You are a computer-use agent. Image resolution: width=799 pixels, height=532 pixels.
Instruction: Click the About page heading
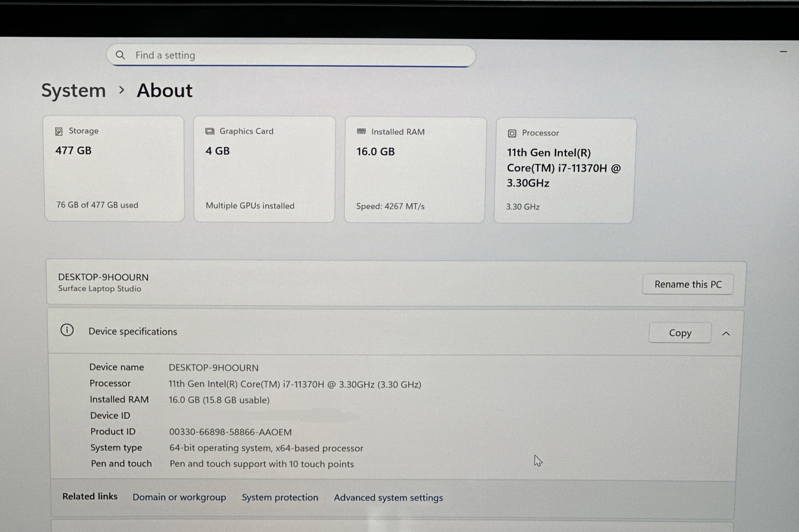(165, 90)
